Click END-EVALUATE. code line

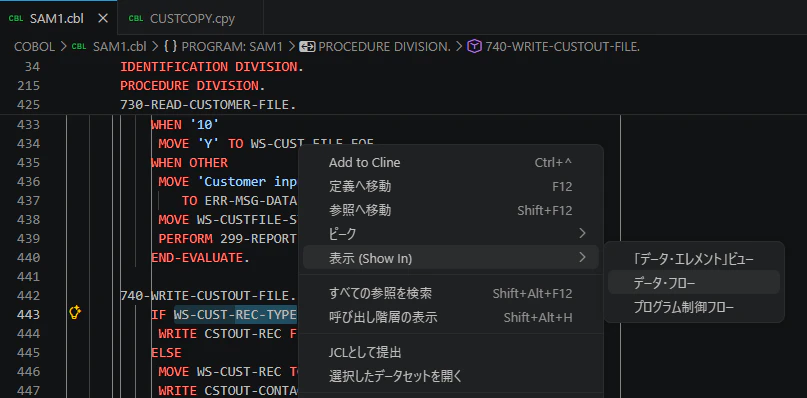click(x=200, y=257)
